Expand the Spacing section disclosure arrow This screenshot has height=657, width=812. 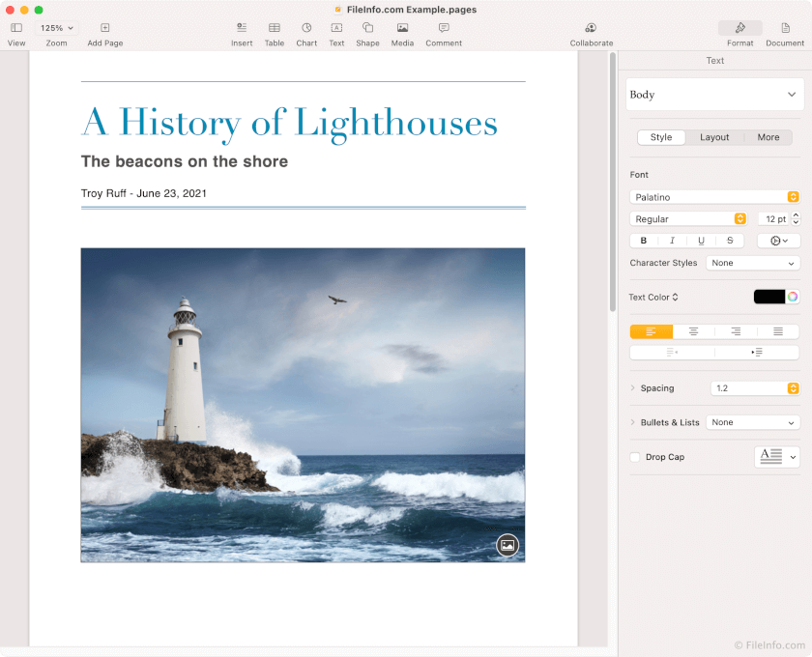[631, 387]
